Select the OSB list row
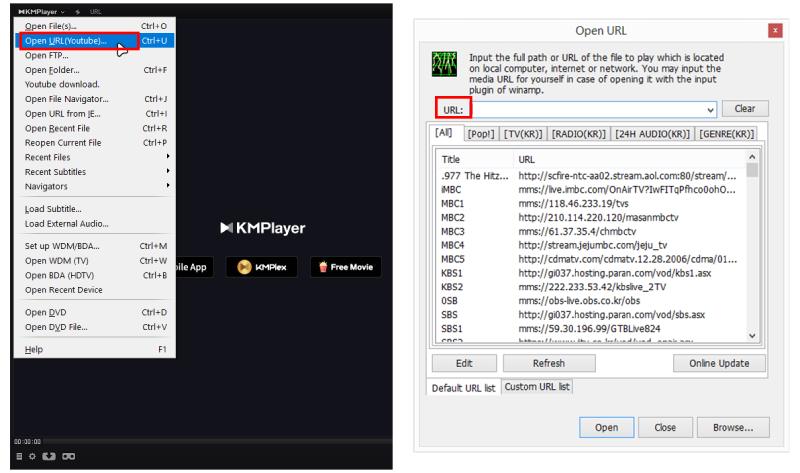This screenshot has height=473, width=800. coord(591,301)
